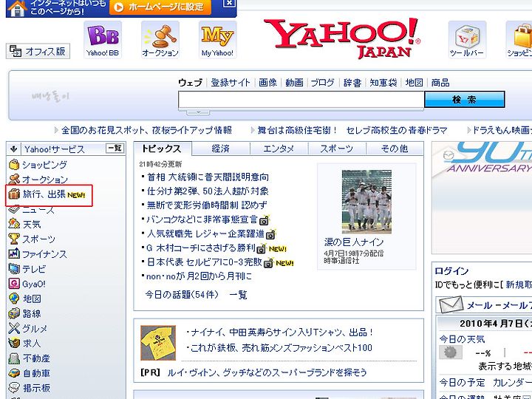532x399 pixels.
Task: Open headline 日本代表 セルビアに0-3完敗
Action: tap(205, 262)
